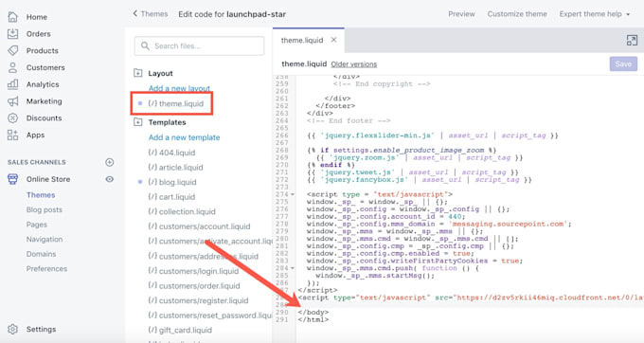Open the Orders section
The image size is (644, 343).
point(38,34)
